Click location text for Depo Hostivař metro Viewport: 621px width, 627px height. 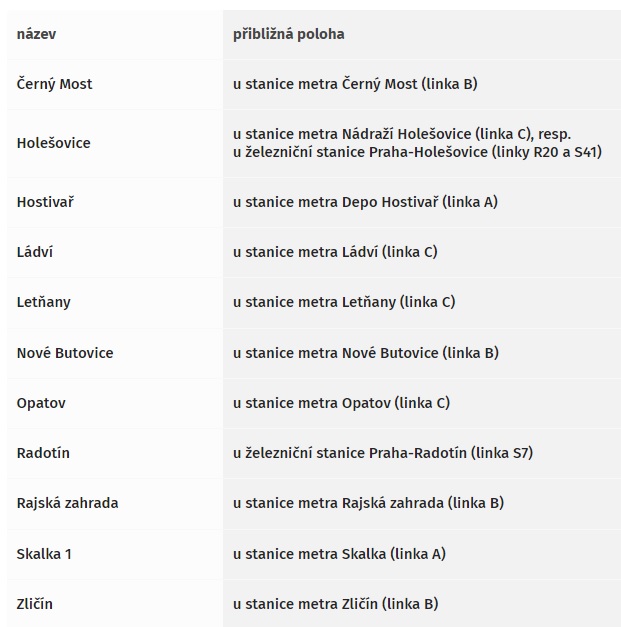365,202
